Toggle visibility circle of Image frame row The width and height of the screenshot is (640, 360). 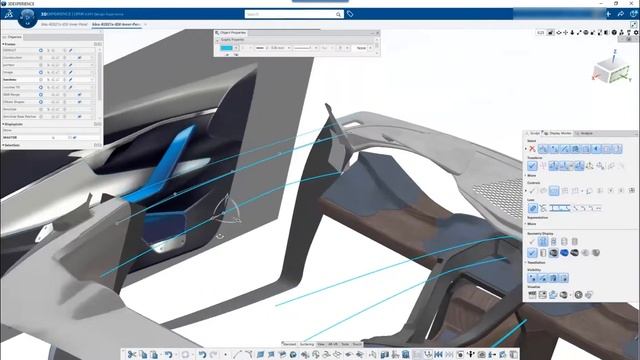click(x=41, y=72)
